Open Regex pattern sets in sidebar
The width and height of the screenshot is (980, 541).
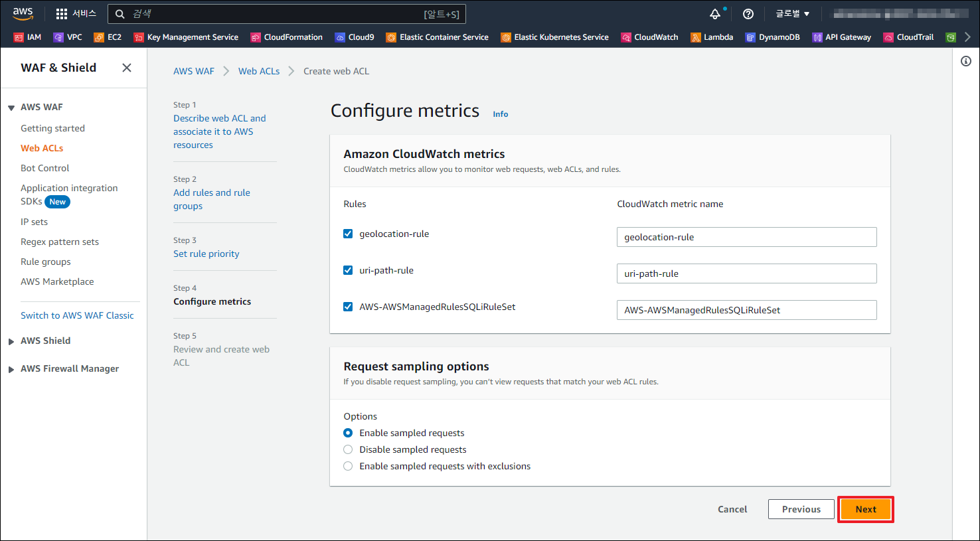pos(60,242)
